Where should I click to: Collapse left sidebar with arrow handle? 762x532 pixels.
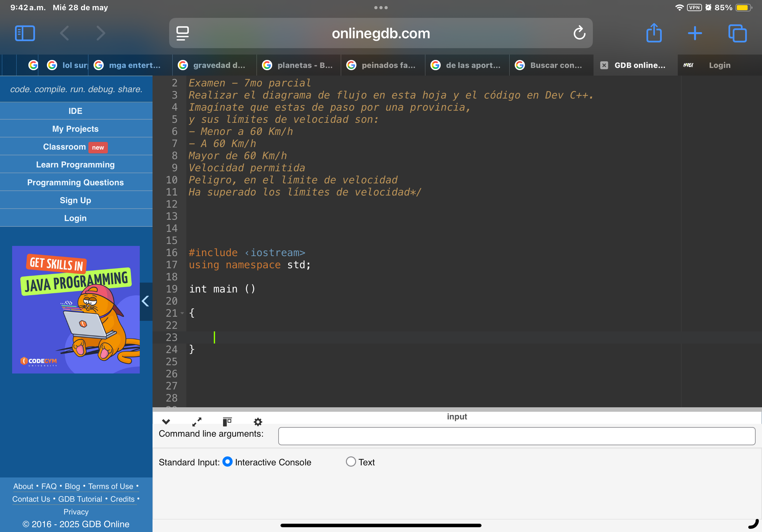(146, 301)
